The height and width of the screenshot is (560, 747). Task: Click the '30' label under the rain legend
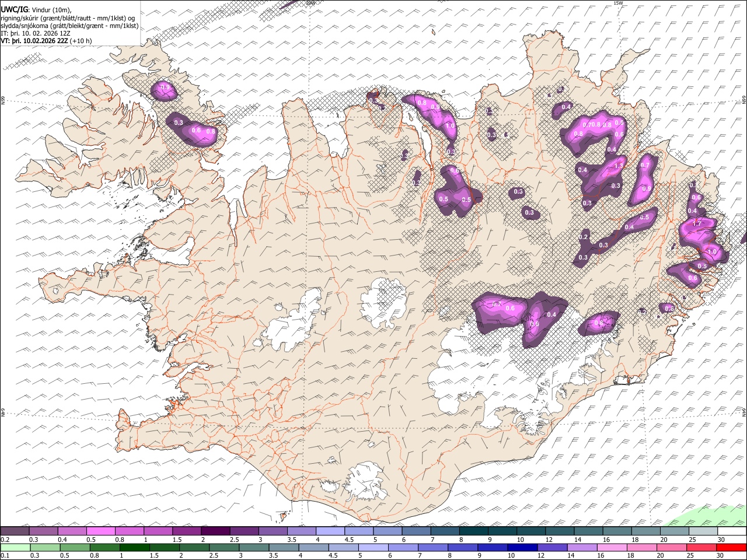tap(720, 555)
